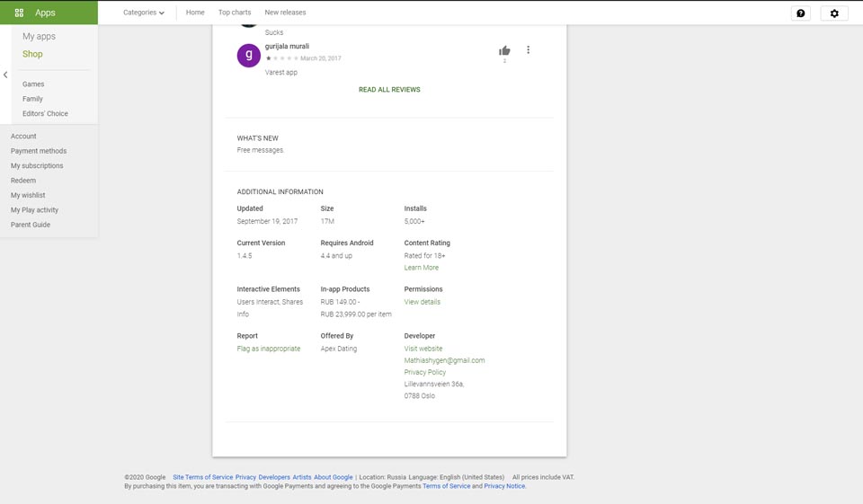Click the purple 'g' reviewer avatar

point(248,56)
